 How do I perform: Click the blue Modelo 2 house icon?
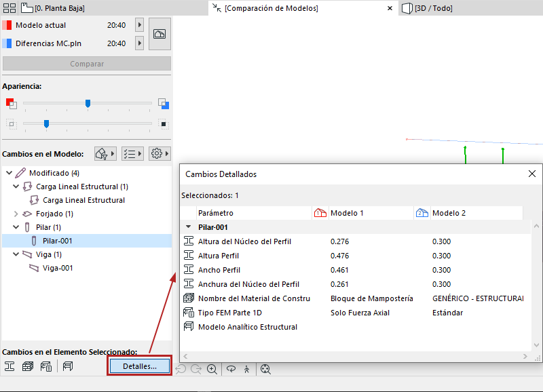pos(422,213)
